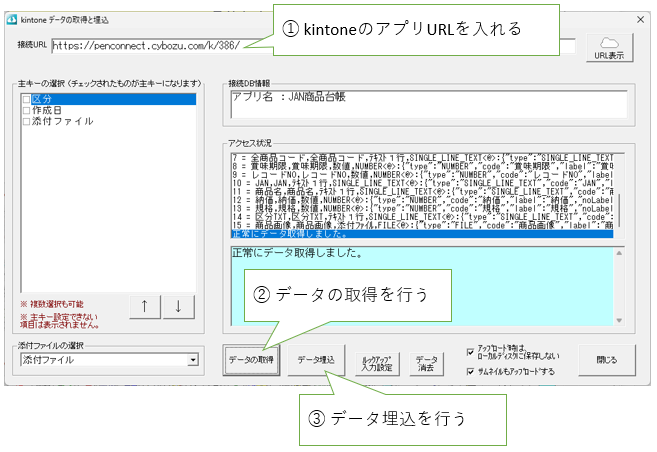
Task: Click the データ消去 button
Action: (x=426, y=364)
